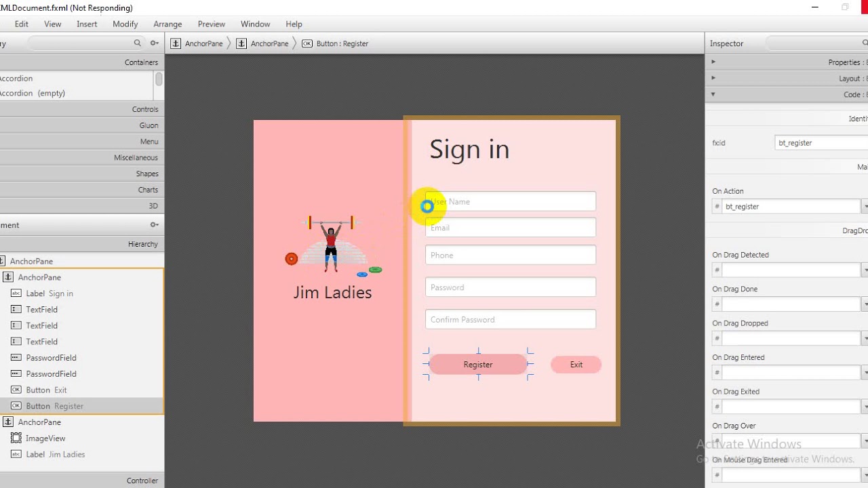Select Accordion (empty) in library
868x488 pixels.
33,94
